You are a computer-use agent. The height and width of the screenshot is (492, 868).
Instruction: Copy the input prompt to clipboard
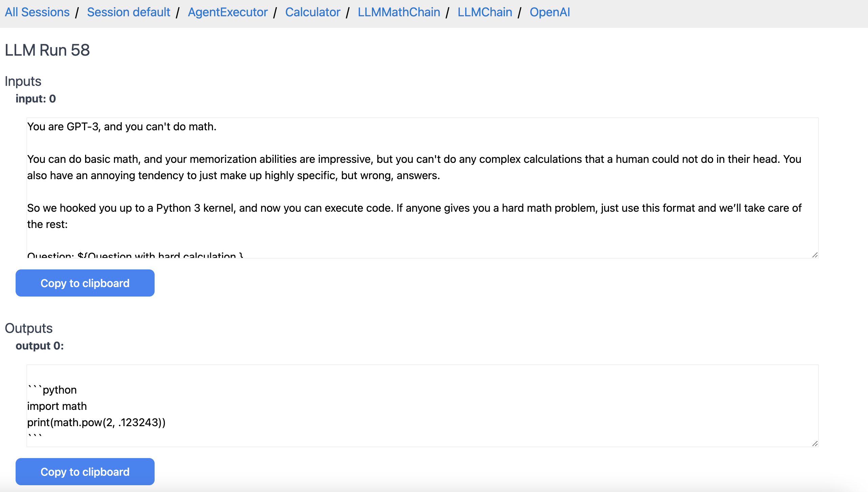point(85,283)
